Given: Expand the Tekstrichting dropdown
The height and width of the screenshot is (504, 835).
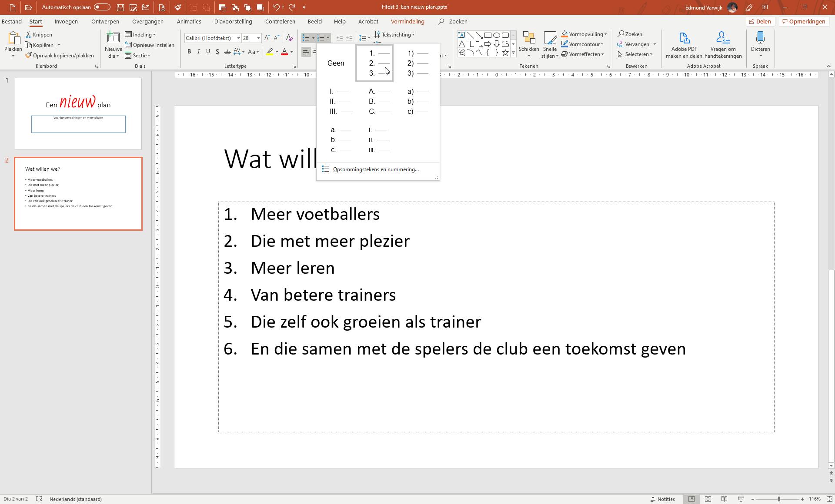Looking at the screenshot, I should click(413, 35).
